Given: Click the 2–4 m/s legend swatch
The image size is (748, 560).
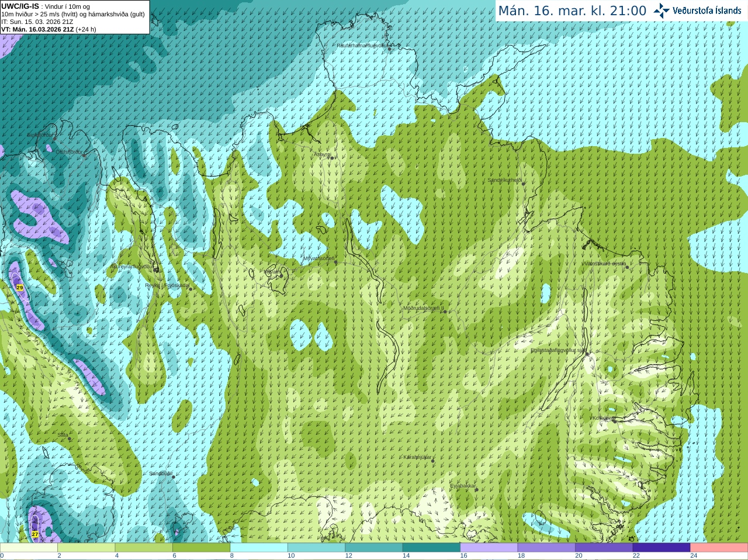Looking at the screenshot, I should point(86,548).
